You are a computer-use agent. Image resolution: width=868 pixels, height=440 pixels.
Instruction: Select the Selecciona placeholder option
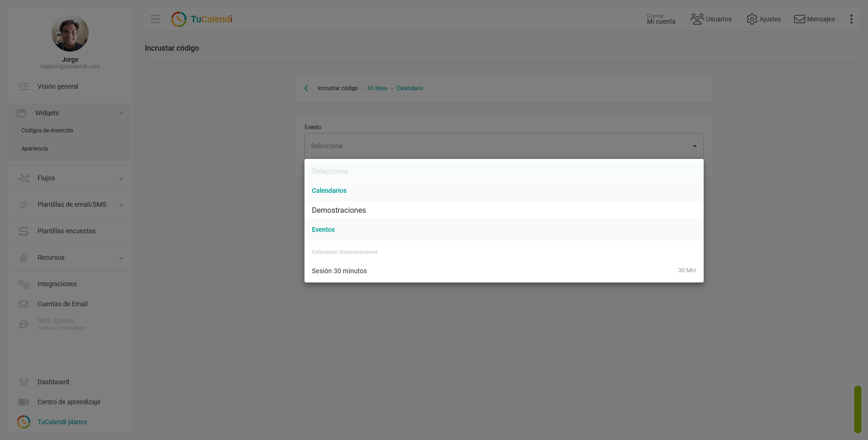click(504, 171)
